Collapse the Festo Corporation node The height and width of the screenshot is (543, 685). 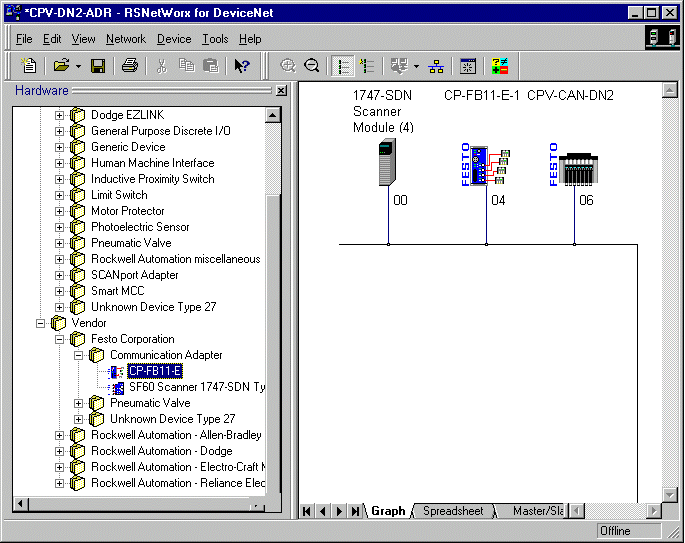tap(59, 339)
